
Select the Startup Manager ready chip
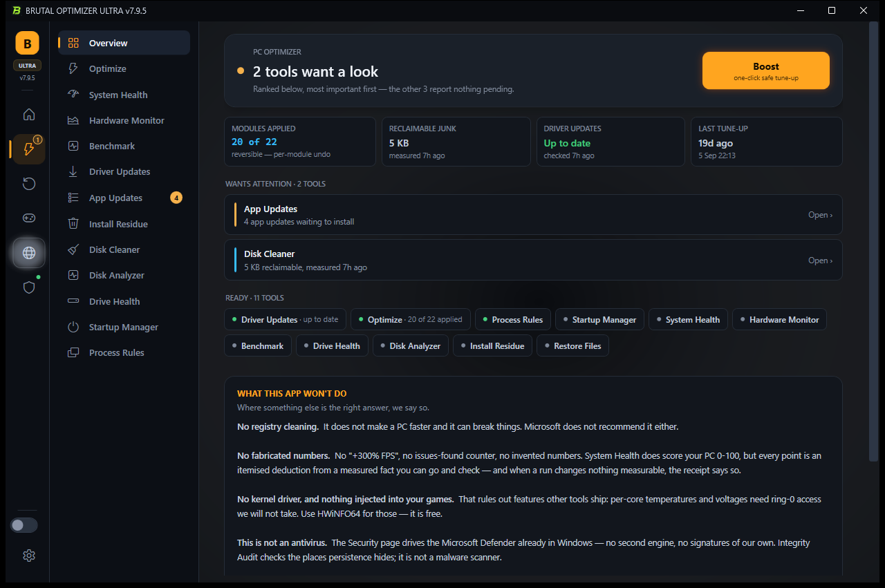pos(600,319)
